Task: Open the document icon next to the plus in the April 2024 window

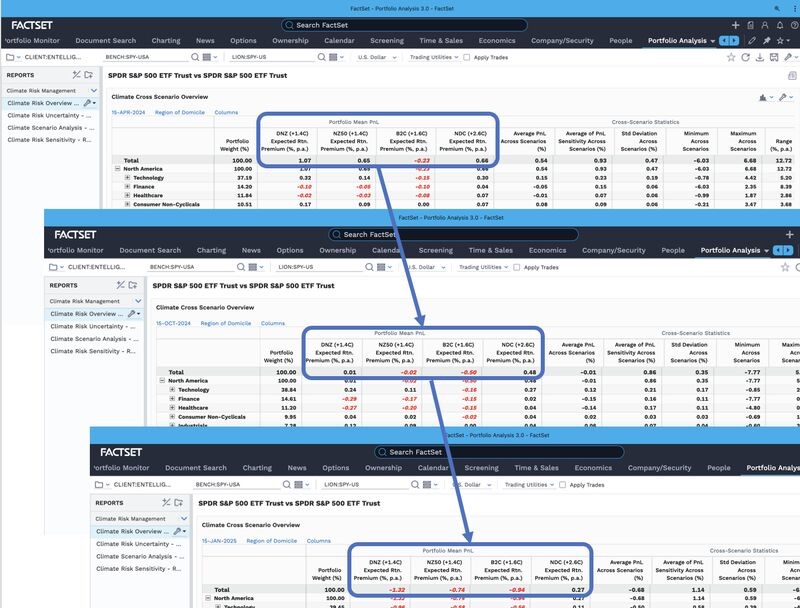Action: tap(750, 25)
